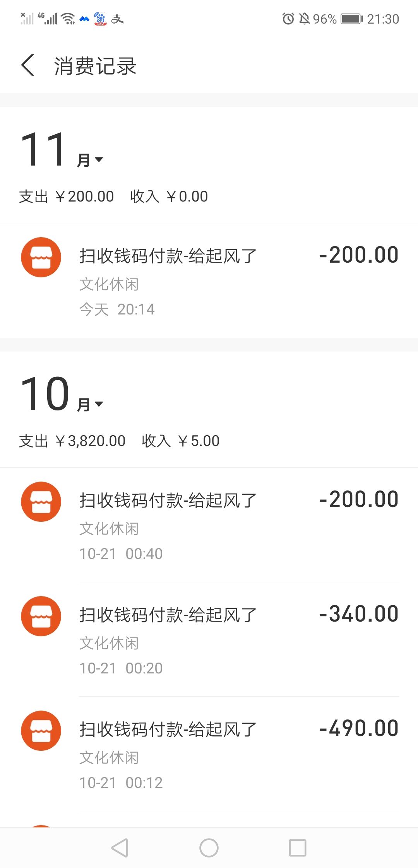Screen dimensions: 418x868
Task: Expand the 10月 month dropdown arrow
Action: coord(99,404)
